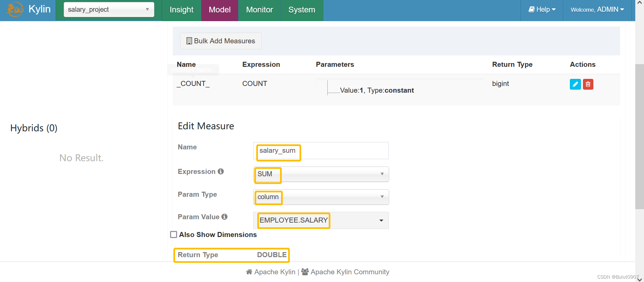
Task: Click the Bulk Add Measures button
Action: coord(221,41)
